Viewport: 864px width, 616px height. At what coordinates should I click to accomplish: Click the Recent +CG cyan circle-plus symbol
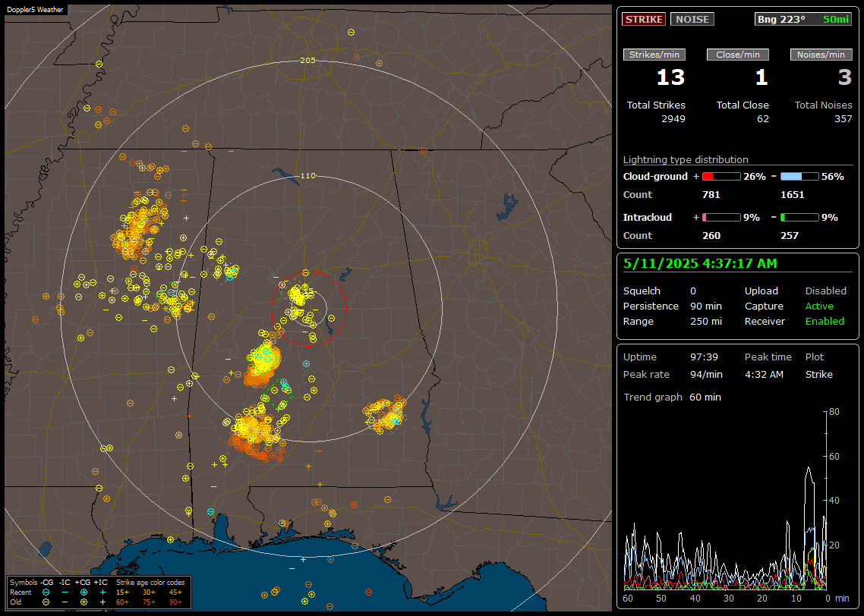tap(84, 592)
